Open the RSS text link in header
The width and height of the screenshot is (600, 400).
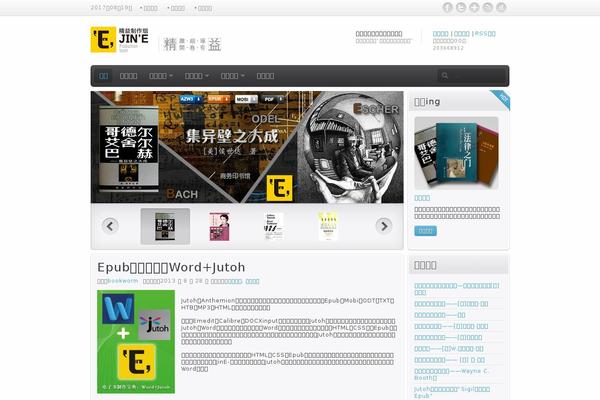coord(485,34)
